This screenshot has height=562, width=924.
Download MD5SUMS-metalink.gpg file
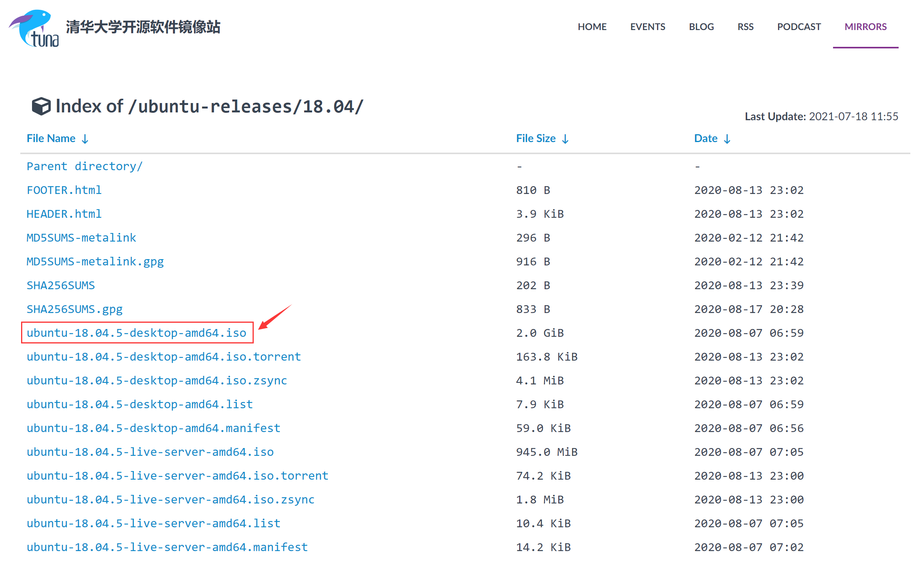pos(95,261)
